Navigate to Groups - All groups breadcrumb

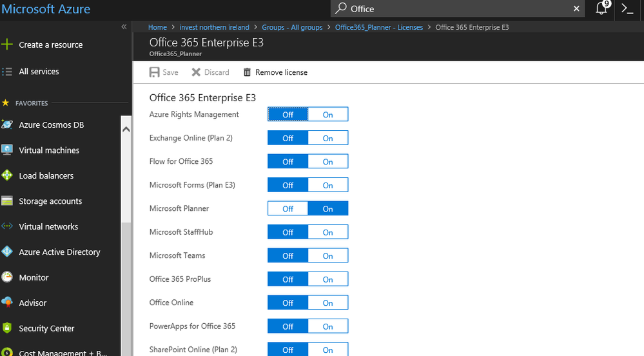(x=292, y=27)
